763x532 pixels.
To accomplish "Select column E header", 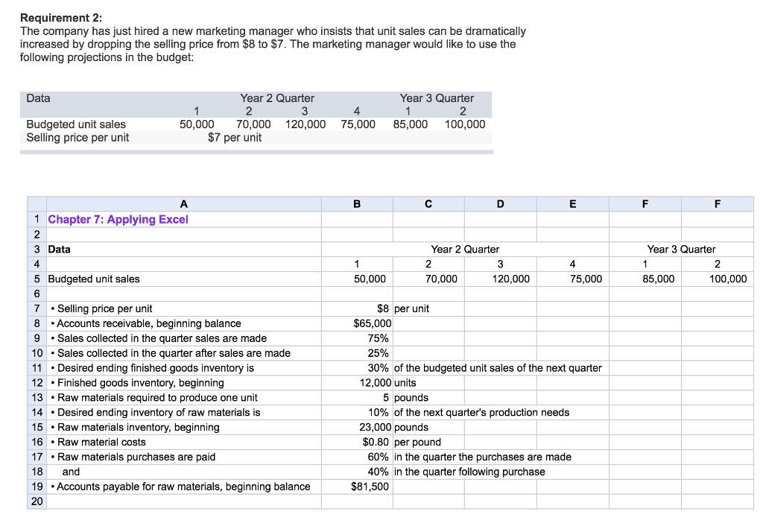I will pyautogui.click(x=572, y=204).
